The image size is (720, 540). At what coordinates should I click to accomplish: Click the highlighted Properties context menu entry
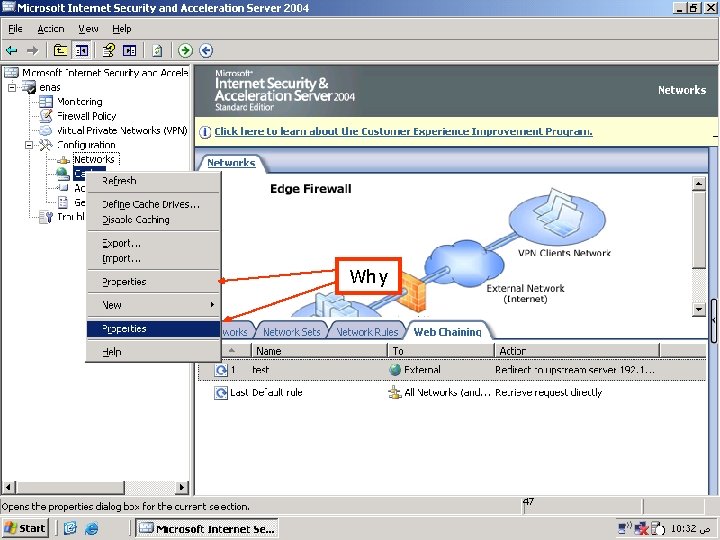click(x=153, y=329)
